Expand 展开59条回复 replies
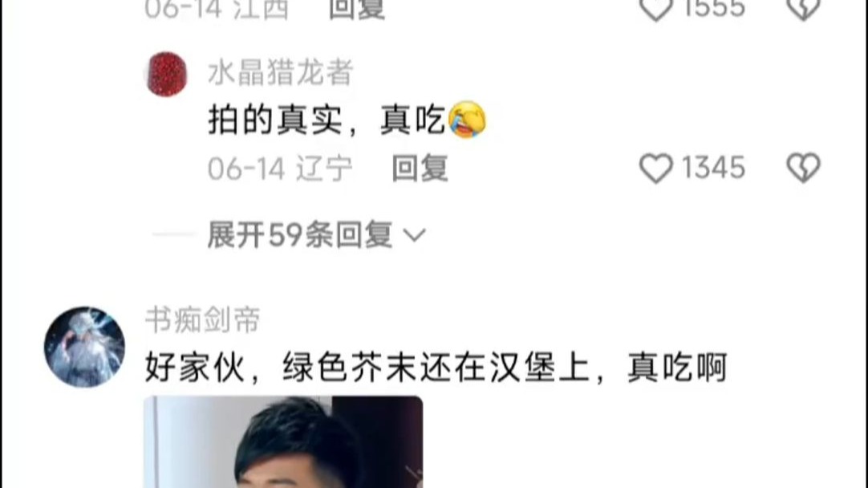 (x=299, y=235)
